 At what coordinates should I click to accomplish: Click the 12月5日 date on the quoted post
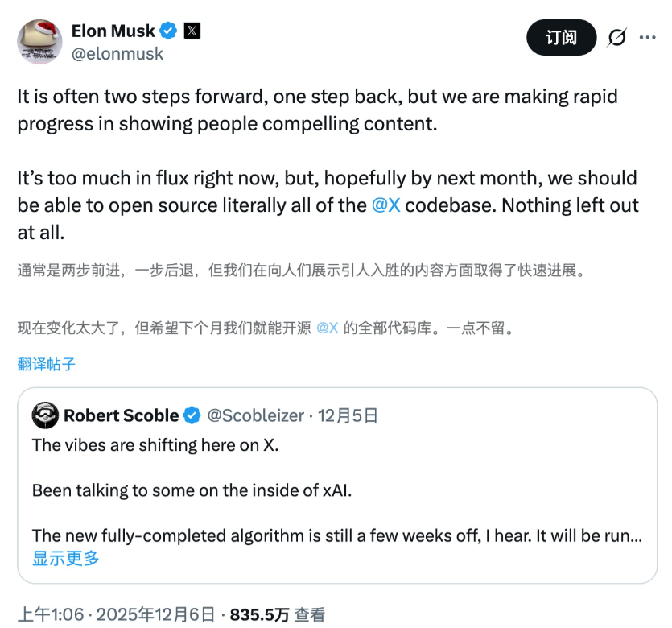pyautogui.click(x=348, y=415)
